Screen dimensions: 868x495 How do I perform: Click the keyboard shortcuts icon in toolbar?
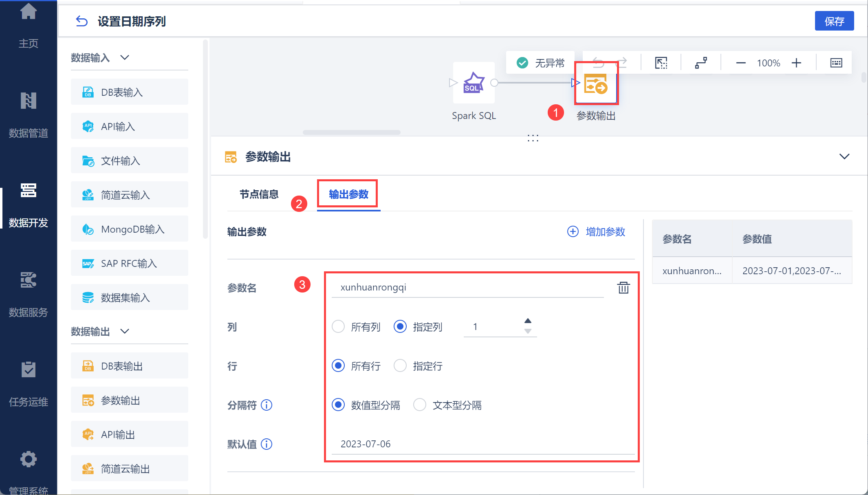point(836,63)
